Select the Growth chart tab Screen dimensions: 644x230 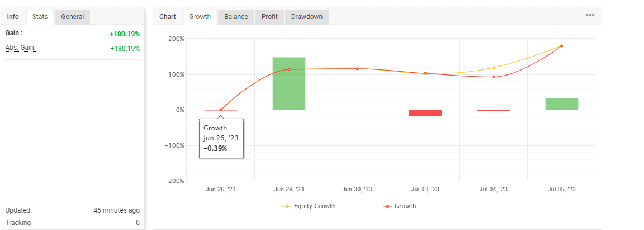[x=200, y=17]
